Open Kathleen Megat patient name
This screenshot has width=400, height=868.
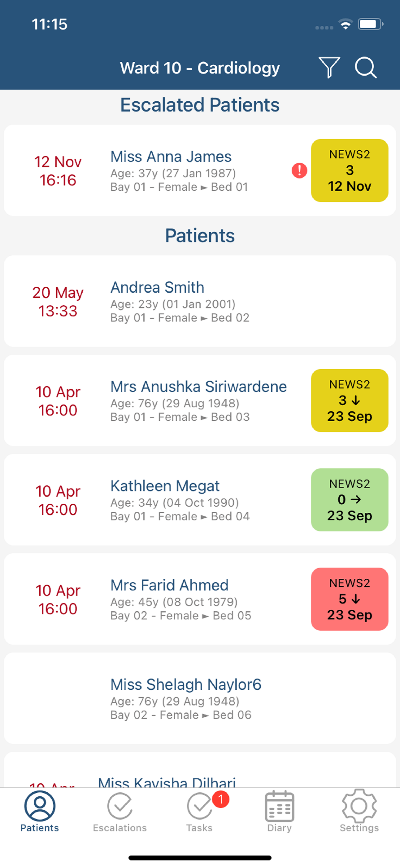coord(165,486)
